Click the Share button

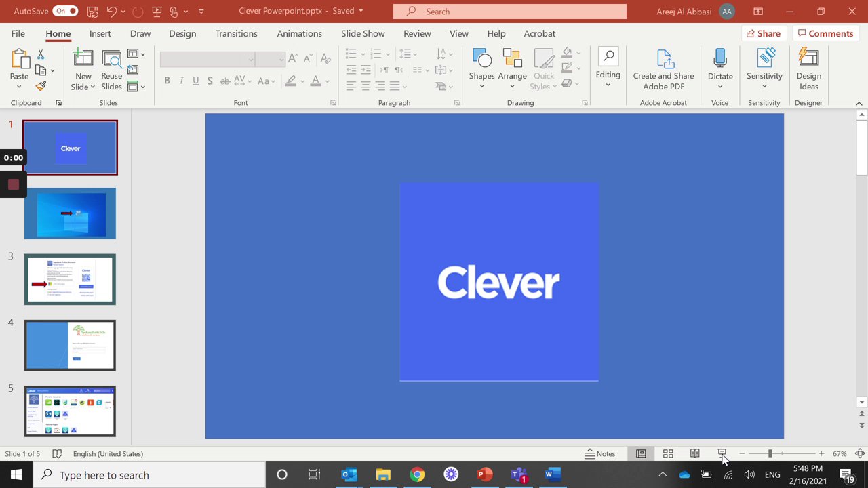click(764, 33)
